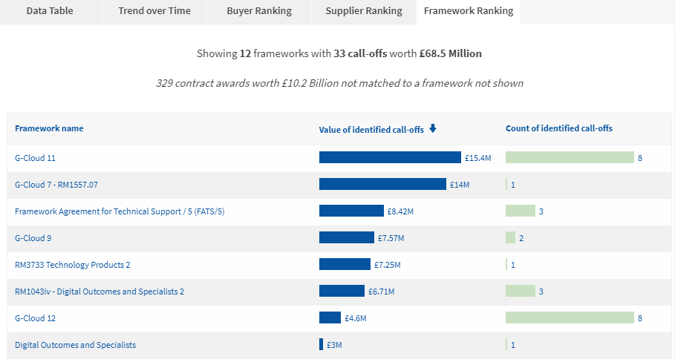Sort by Count of identified call-offs
The height and width of the screenshot is (362, 675).
coord(559,128)
